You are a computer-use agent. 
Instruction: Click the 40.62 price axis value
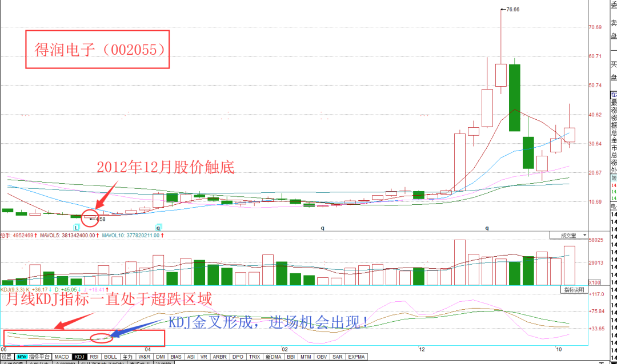[595, 115]
